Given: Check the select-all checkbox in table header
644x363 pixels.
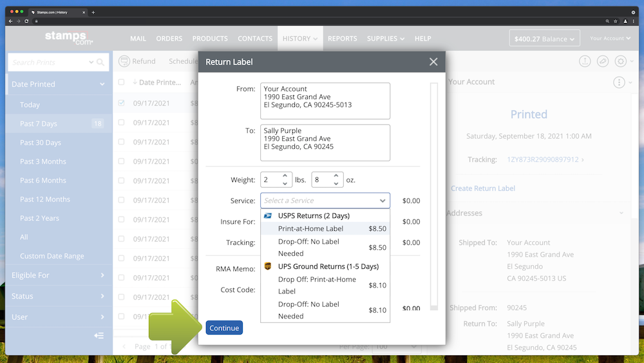Looking at the screenshot, I should pos(122,83).
